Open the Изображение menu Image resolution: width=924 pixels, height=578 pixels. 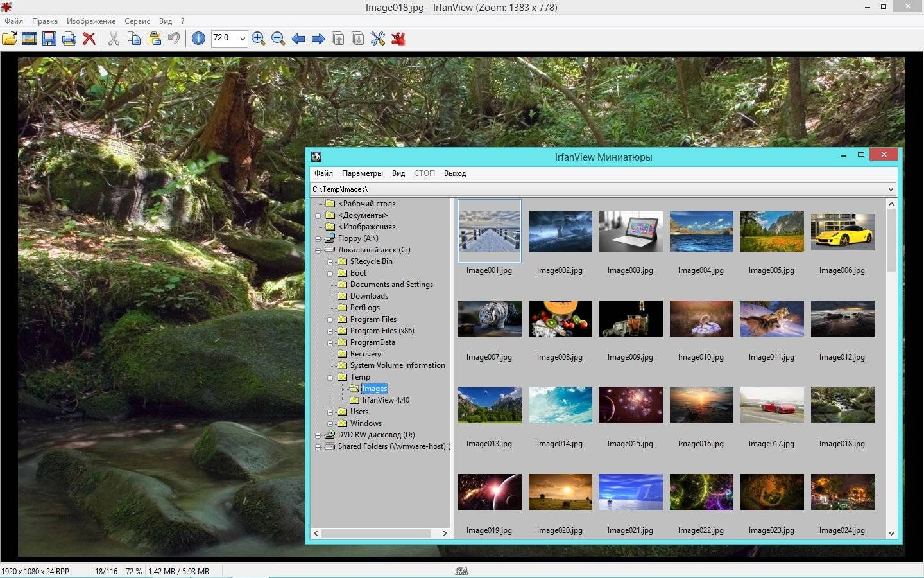(x=91, y=21)
